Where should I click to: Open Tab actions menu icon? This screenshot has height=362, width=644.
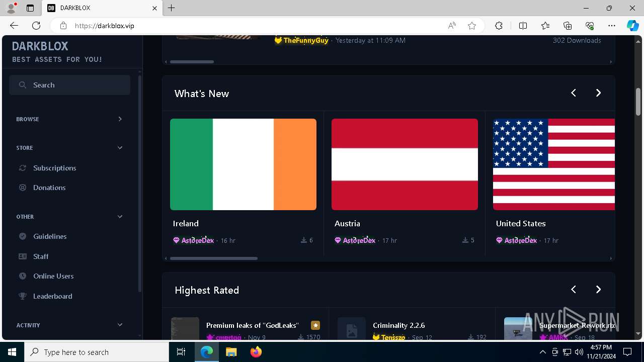point(30,8)
